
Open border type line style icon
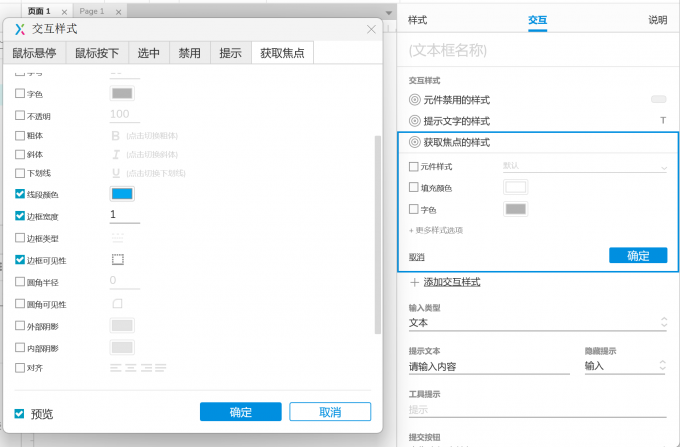tap(118, 238)
